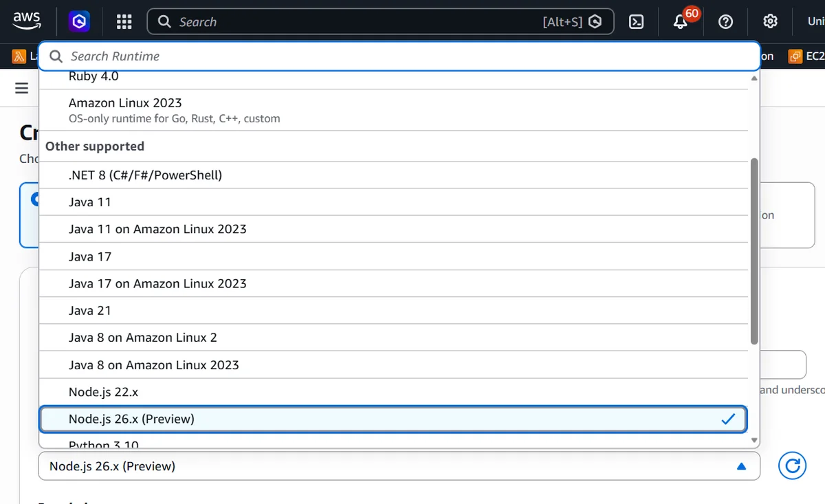This screenshot has width=825, height=504.
Task: Choose .NET 8 (C#/F#/PowerShell) runtime
Action: 393,175
